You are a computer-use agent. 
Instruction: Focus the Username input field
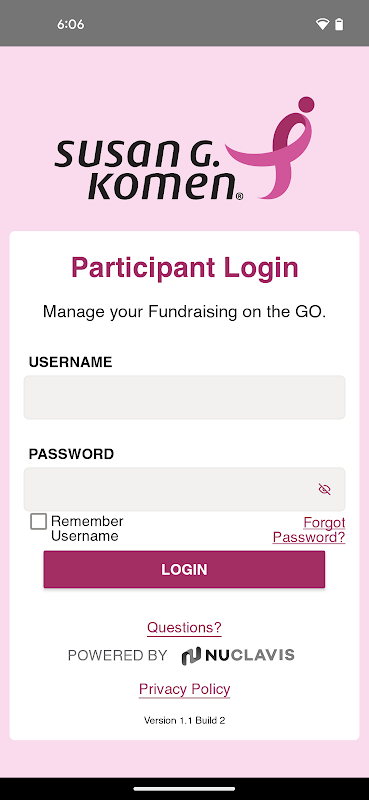tap(184, 397)
